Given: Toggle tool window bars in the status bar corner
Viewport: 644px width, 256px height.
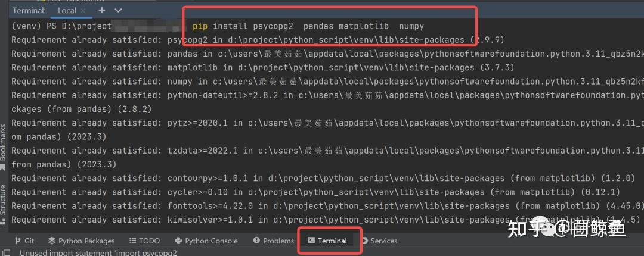Looking at the screenshot, I should click(x=7, y=252).
